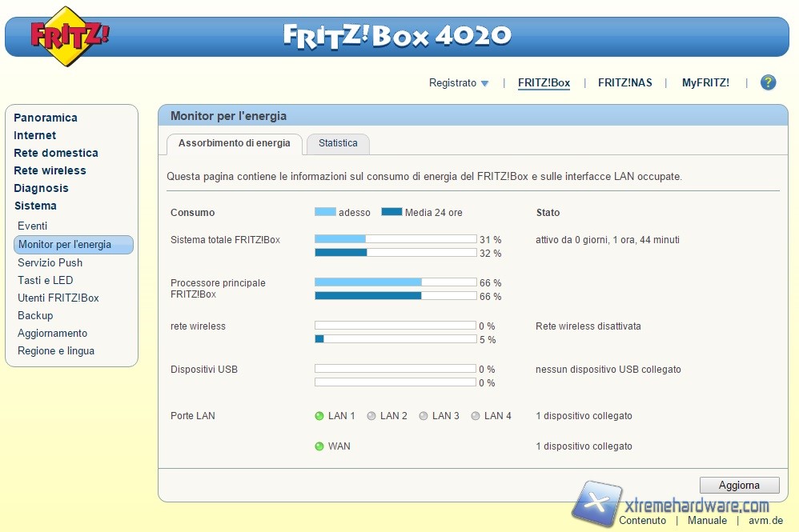Select the Assorbimento di energia tab
Image resolution: width=799 pixels, height=532 pixels.
(x=234, y=143)
